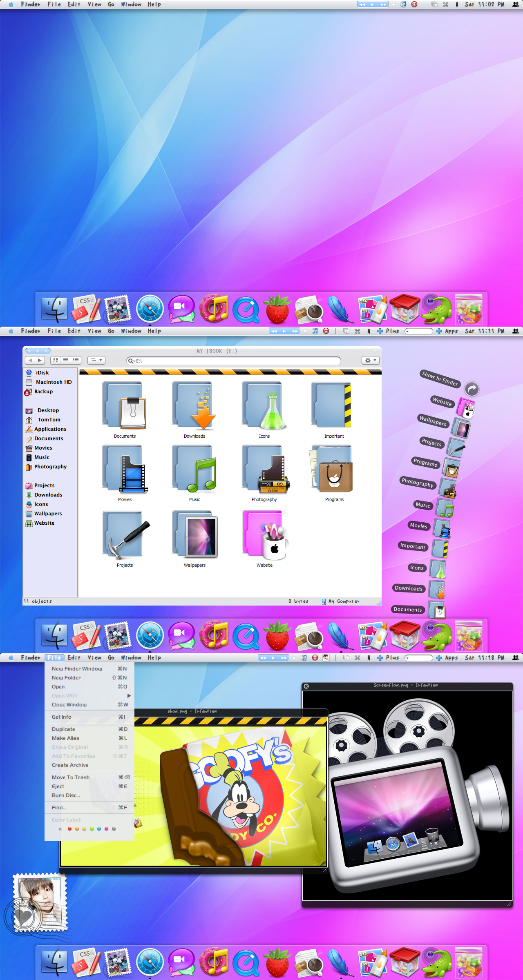Image resolution: width=523 pixels, height=980 pixels.
Task: Choose Move To Trash from the File menu
Action: [89, 777]
